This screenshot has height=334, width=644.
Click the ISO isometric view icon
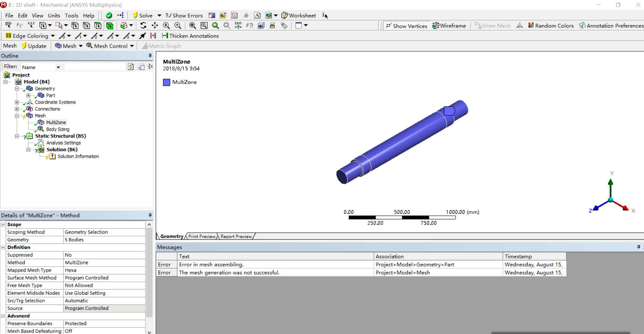point(238,25)
